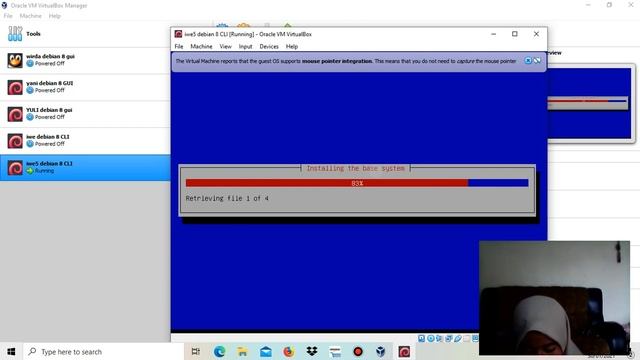Click the optical drive status icon
The width and height of the screenshot is (640, 360).
(430, 338)
